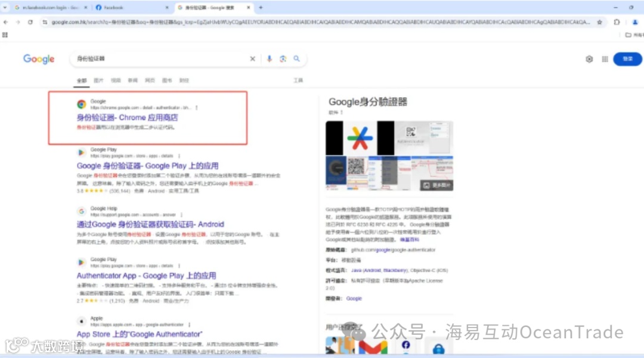Open the Chrome profile avatar

635,22
